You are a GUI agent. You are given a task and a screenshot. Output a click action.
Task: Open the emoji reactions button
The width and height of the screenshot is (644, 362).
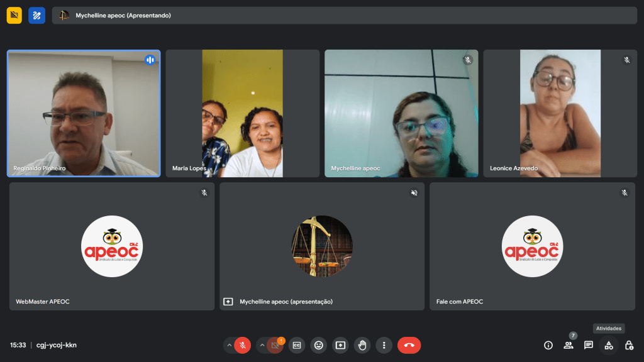(318, 345)
